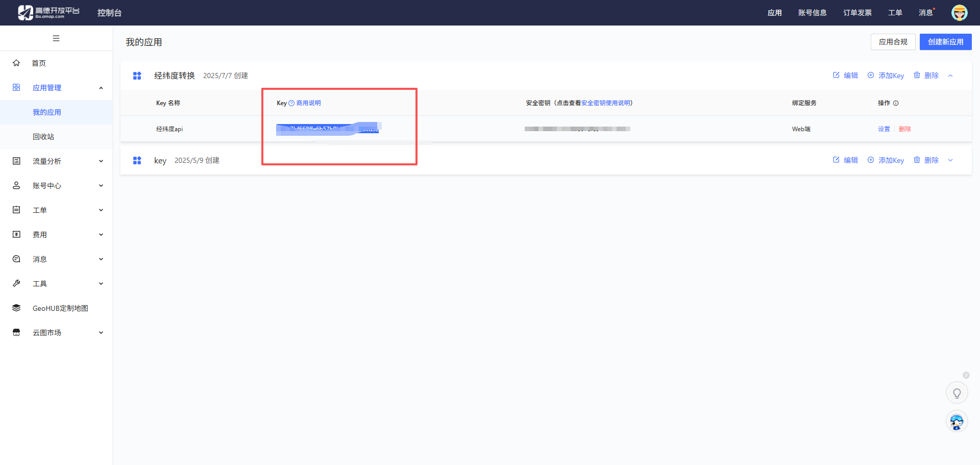Image resolution: width=980 pixels, height=465 pixels.
Task: Click the 创建新应用 button
Action: coord(946,42)
